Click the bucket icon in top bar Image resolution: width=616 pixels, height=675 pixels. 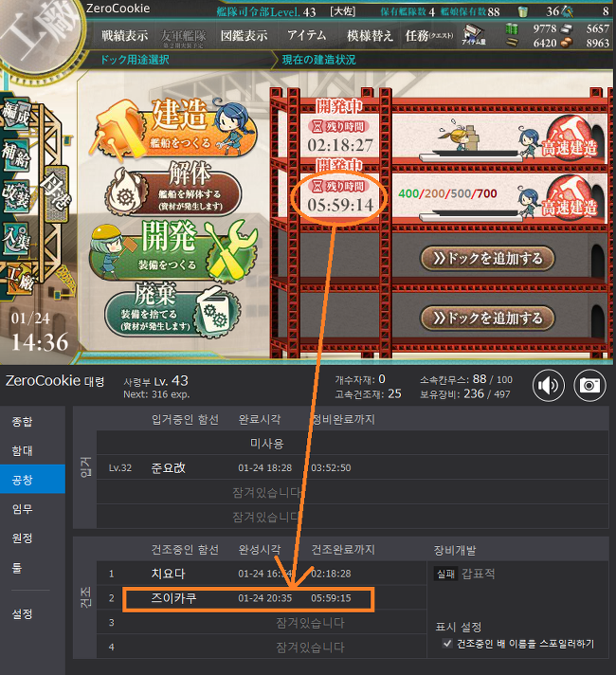[522, 11]
